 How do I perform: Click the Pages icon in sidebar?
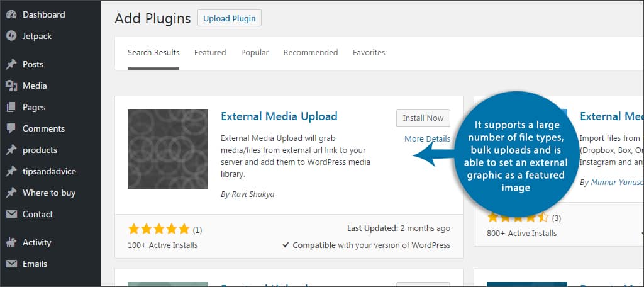(11, 107)
